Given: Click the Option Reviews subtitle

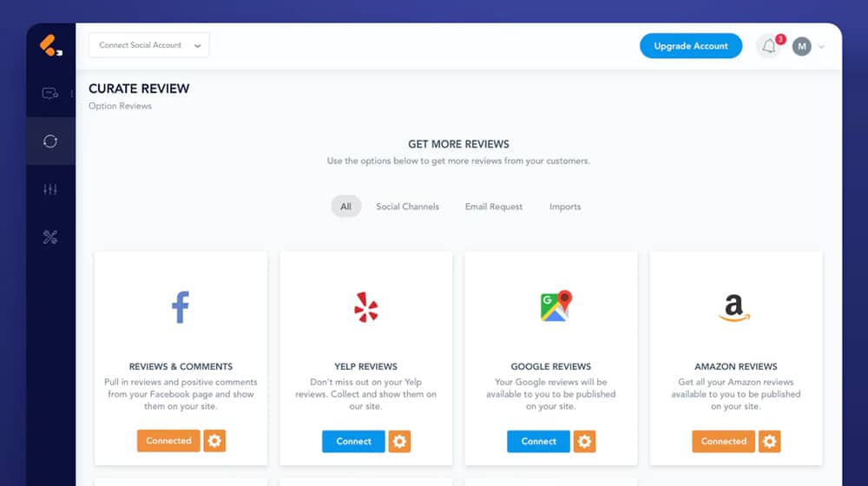Looking at the screenshot, I should tap(120, 106).
